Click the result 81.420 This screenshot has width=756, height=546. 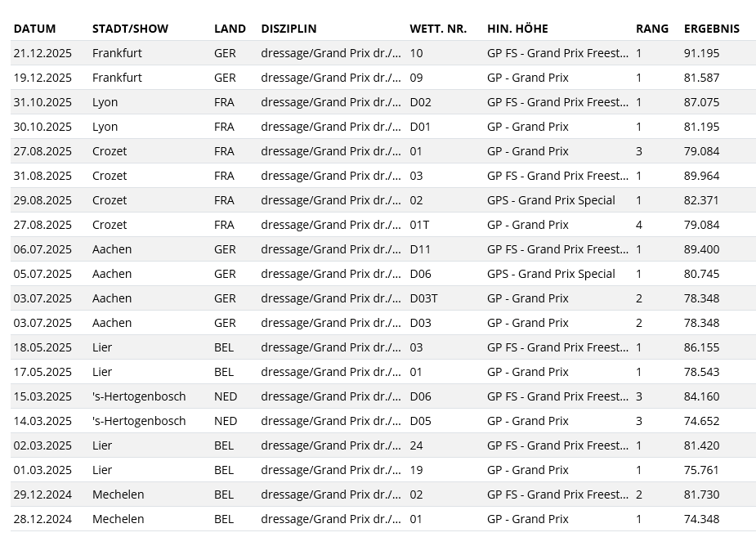click(701, 445)
